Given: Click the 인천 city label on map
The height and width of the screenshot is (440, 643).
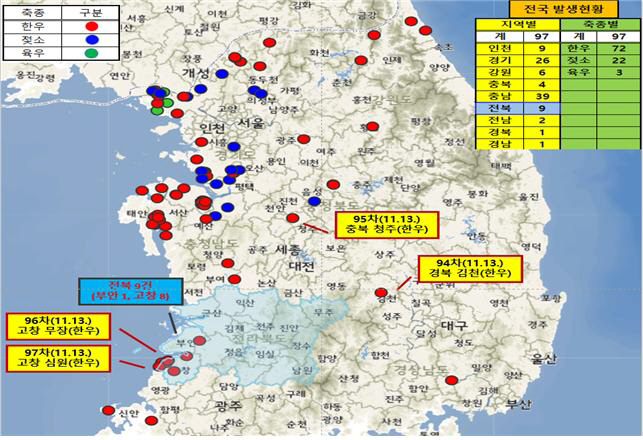Looking at the screenshot, I should pyautogui.click(x=212, y=128).
